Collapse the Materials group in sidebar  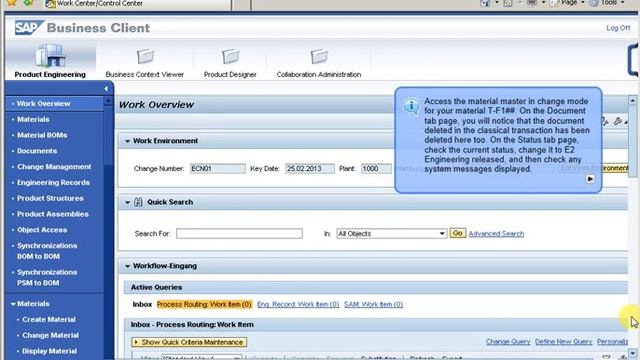click(13, 304)
